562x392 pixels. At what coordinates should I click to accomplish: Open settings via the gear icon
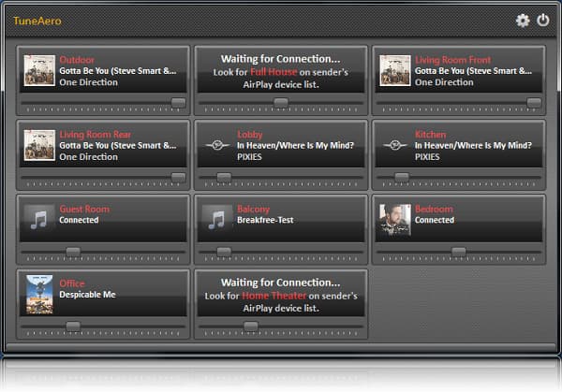523,21
